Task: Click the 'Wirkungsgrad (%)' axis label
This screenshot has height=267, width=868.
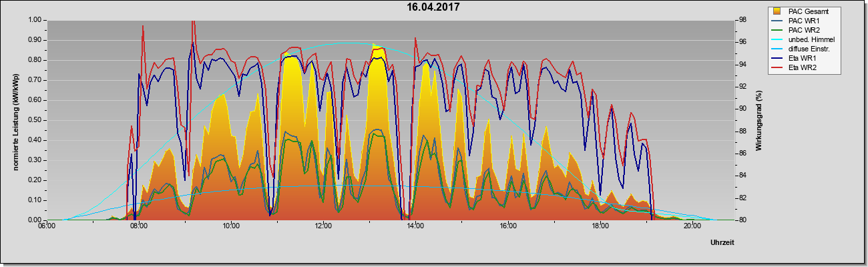Action: (758, 119)
